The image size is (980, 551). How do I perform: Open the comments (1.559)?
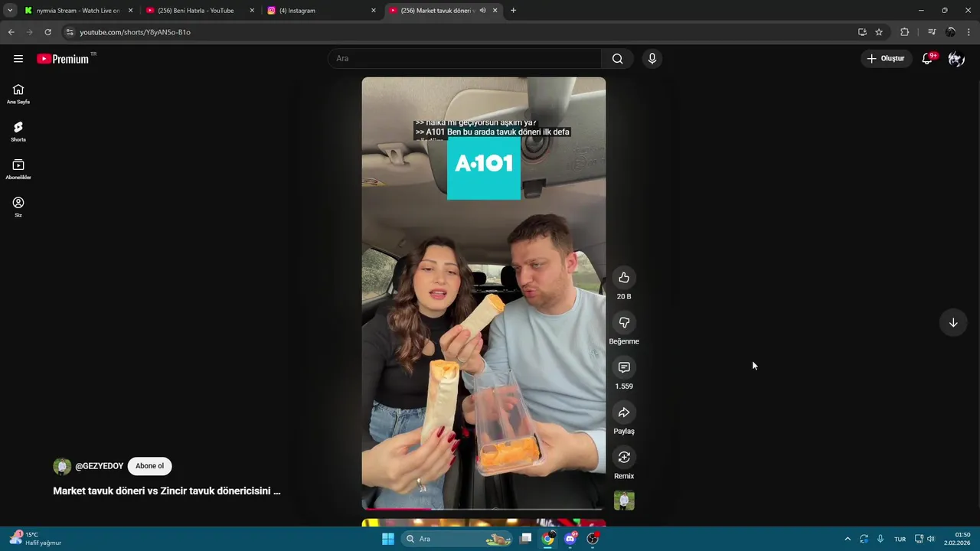[x=624, y=367]
